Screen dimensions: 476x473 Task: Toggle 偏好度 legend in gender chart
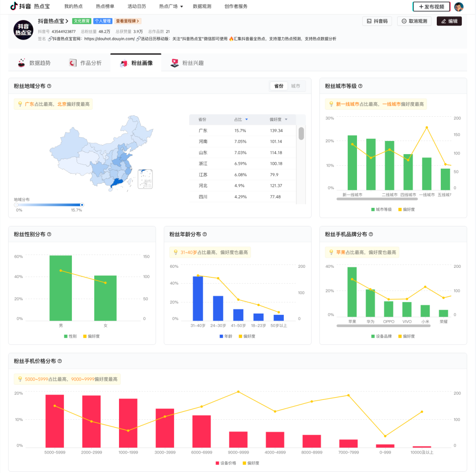(x=91, y=336)
